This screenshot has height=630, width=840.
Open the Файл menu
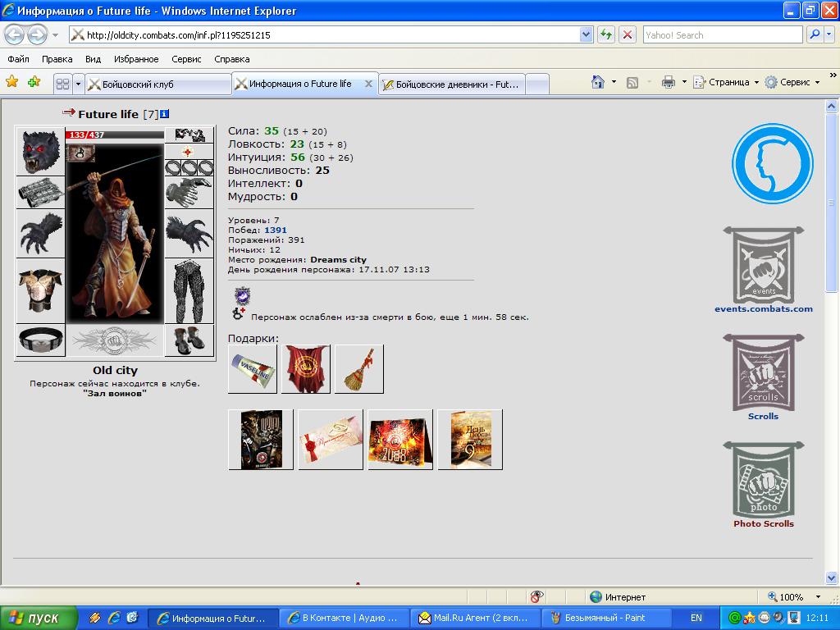pyautogui.click(x=18, y=59)
